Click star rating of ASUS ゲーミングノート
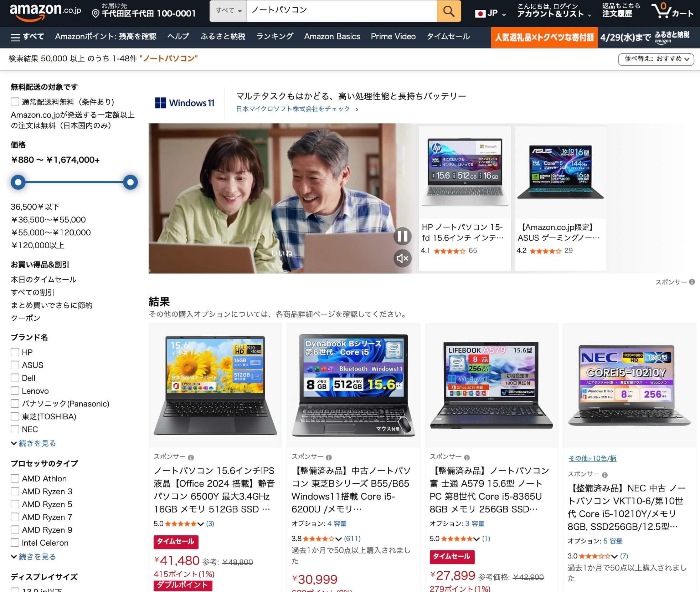Screen dimensions: 700x592 545,251
